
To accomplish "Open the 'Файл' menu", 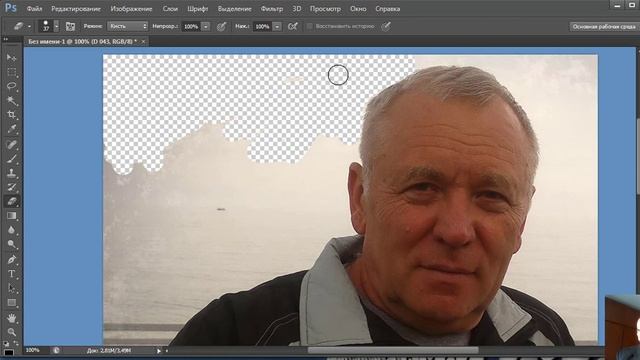I will (x=34, y=9).
